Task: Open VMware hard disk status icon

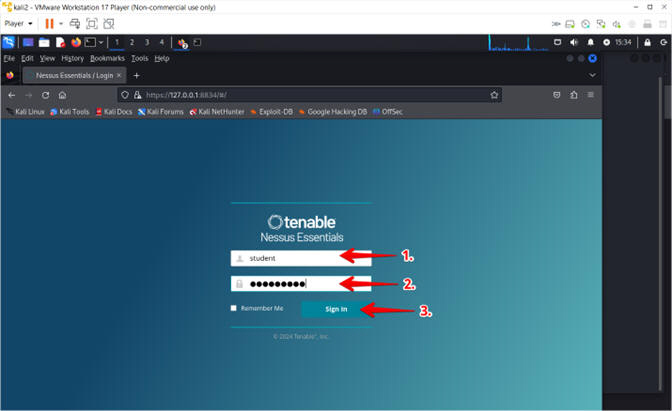Action: (x=570, y=24)
